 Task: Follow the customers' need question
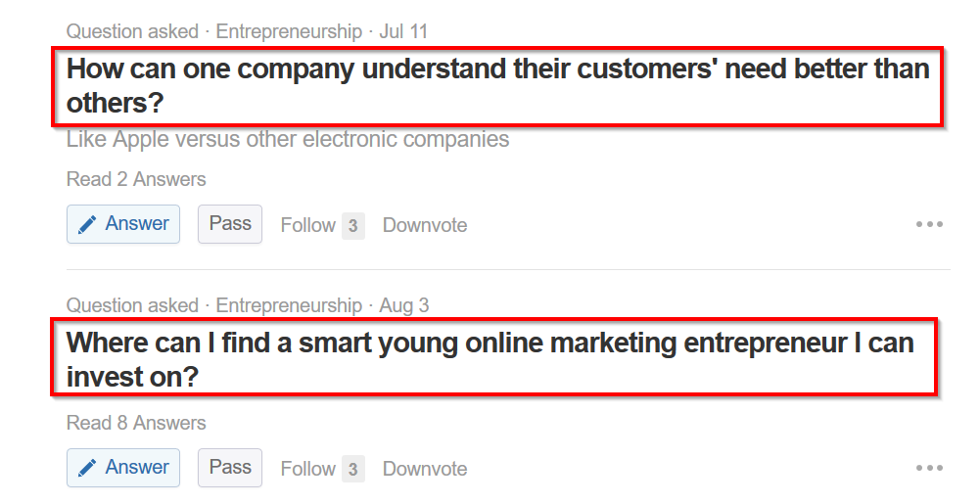(x=307, y=225)
